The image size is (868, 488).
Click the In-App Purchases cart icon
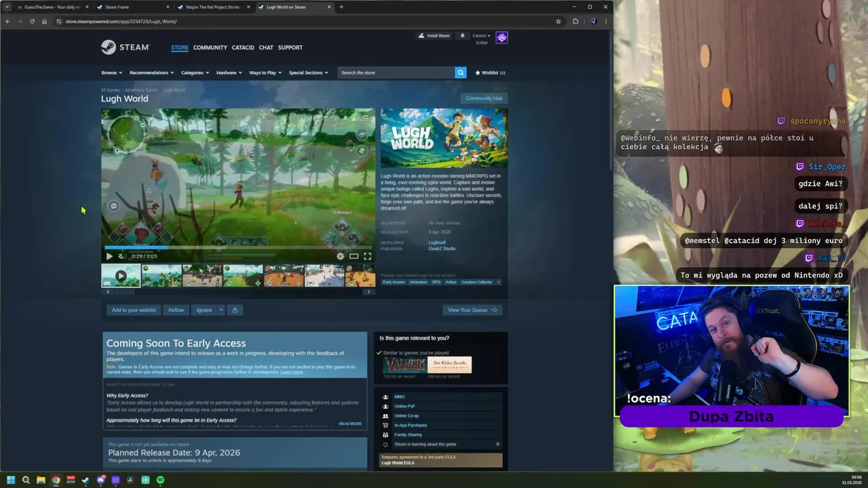[x=385, y=425]
